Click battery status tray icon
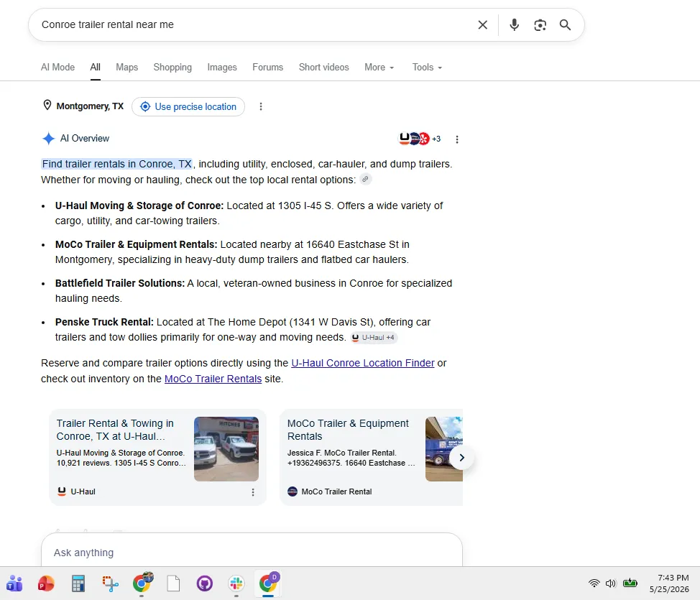Viewport: 700px width, 600px height. point(630,583)
